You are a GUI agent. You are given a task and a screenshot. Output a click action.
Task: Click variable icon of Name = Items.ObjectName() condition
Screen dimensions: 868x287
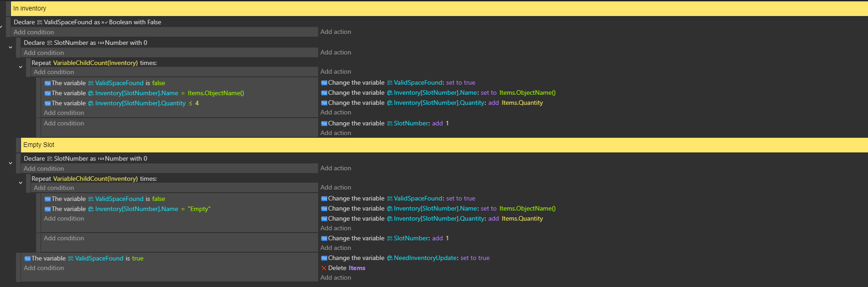coord(48,93)
